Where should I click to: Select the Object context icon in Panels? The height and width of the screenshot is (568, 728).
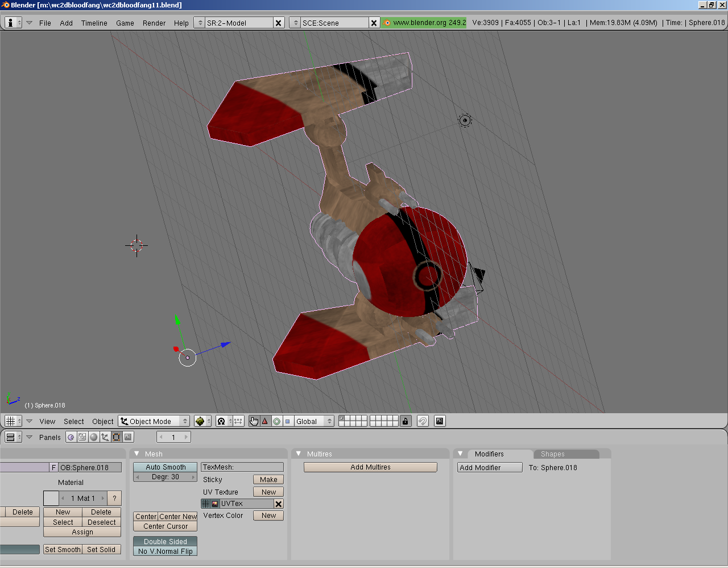tap(105, 437)
